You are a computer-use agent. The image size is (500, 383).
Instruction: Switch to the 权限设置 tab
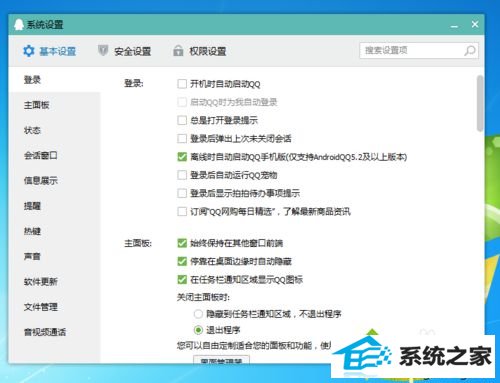click(x=200, y=51)
